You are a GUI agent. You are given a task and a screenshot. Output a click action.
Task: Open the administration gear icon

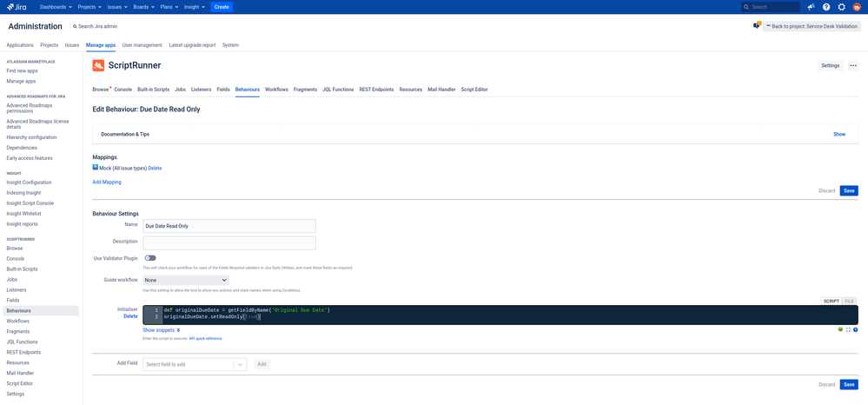point(841,7)
